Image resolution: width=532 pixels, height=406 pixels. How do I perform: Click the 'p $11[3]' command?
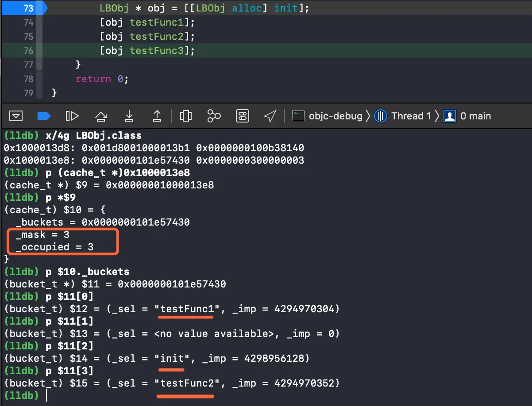tap(69, 371)
